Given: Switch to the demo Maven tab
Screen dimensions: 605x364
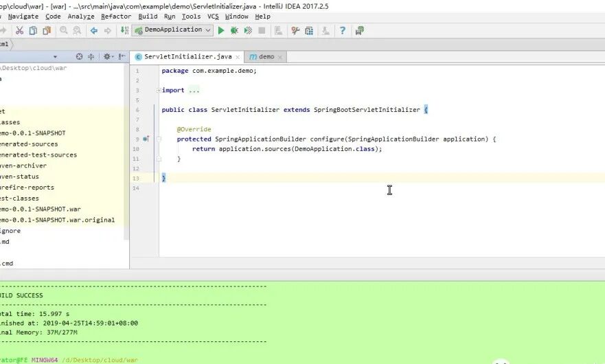Looking at the screenshot, I should coord(266,57).
